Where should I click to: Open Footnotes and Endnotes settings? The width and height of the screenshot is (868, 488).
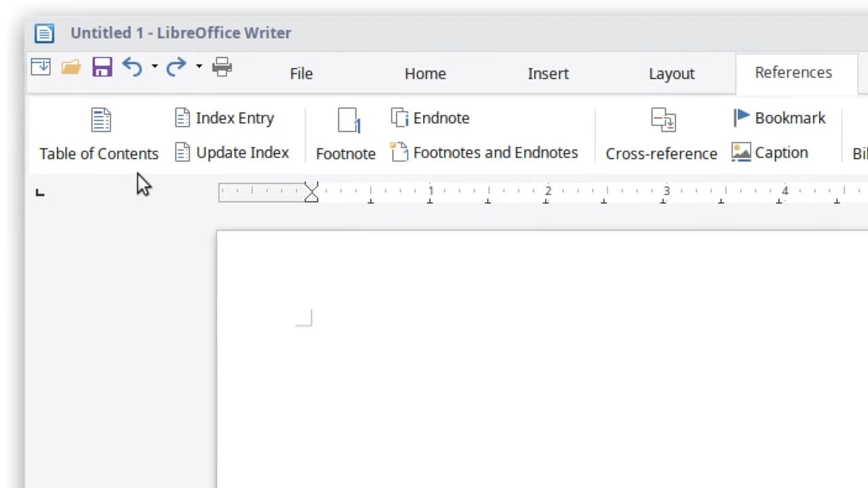(399, 152)
